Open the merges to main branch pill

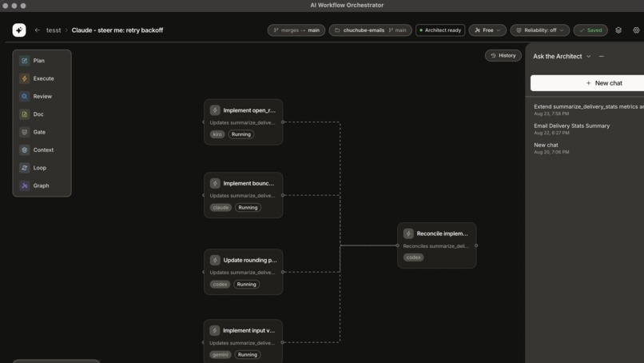point(296,30)
